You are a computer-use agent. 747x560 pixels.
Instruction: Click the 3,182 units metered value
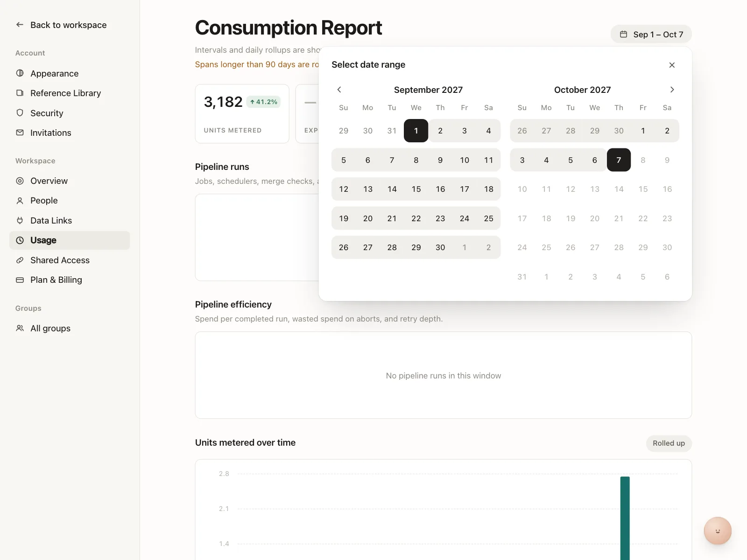pyautogui.click(x=223, y=102)
